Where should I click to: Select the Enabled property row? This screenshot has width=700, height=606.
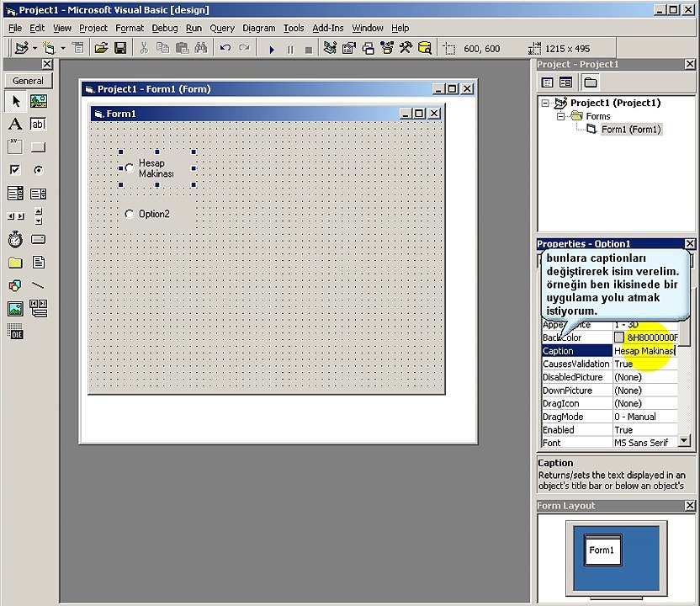click(x=609, y=429)
